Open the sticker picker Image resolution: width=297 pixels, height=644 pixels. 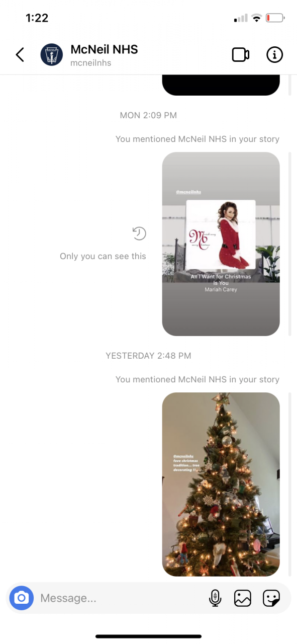271,598
